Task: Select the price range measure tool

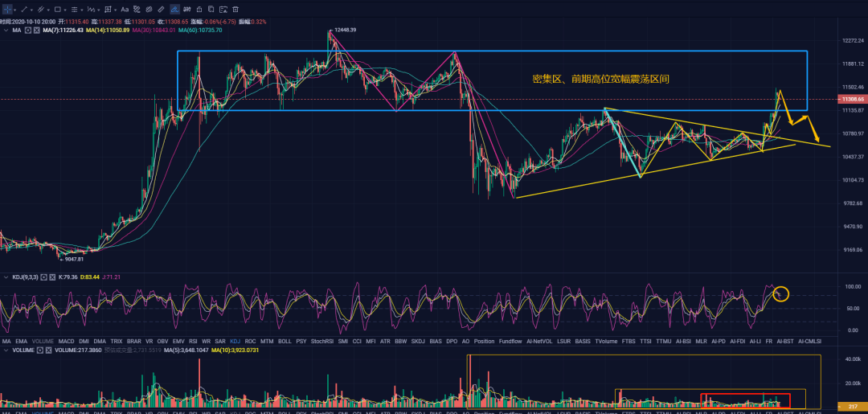Action: (x=108, y=10)
